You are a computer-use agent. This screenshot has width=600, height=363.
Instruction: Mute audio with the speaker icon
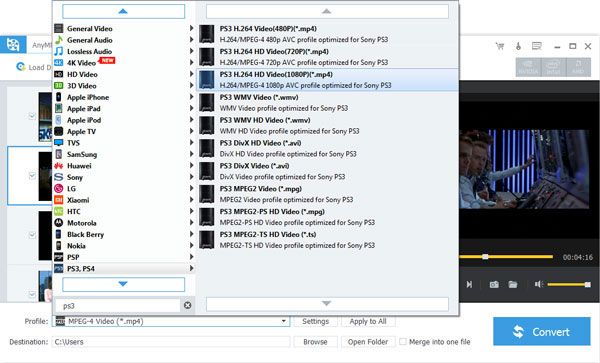coord(539,284)
